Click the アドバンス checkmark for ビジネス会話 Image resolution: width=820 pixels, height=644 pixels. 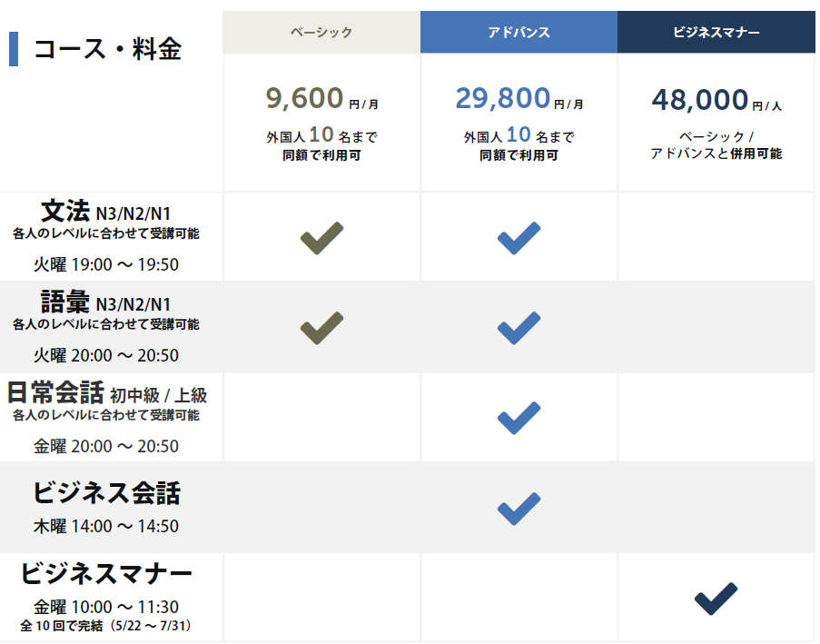519,508
